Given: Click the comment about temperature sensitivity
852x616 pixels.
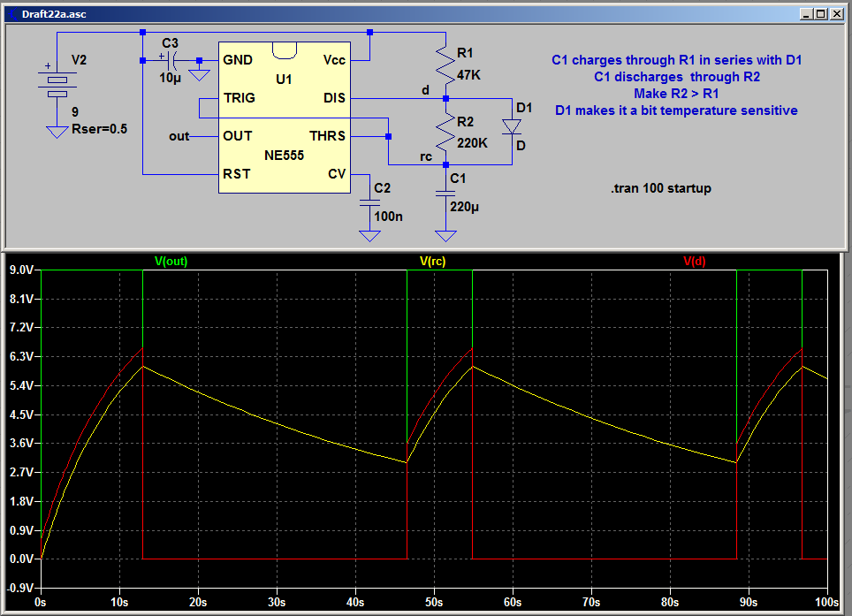Looking at the screenshot, I should (x=676, y=110).
